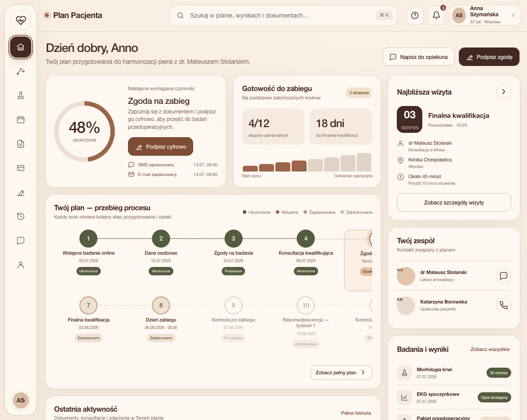
Task: Select step 10 Rekonwalescencja tydzień 1
Action: [x=306, y=305]
